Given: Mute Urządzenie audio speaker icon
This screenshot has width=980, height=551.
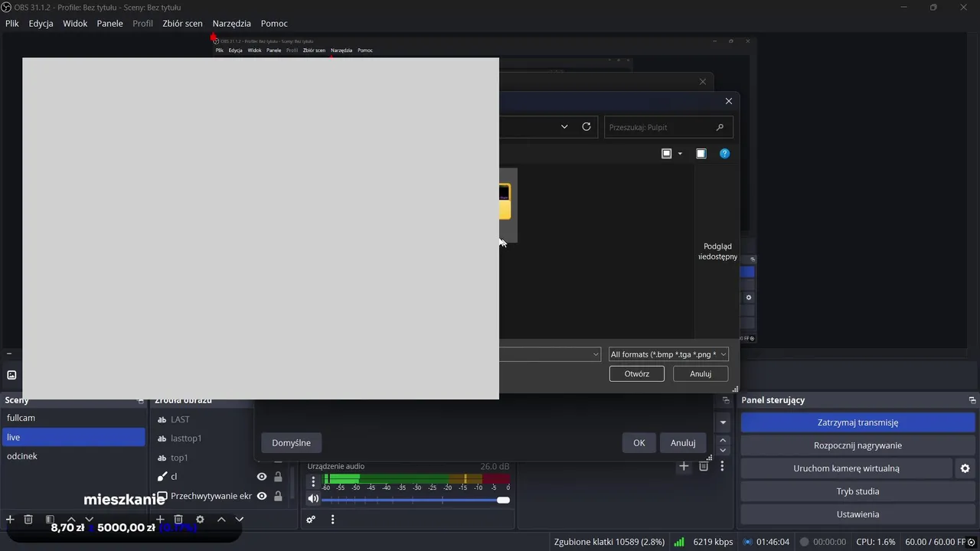Looking at the screenshot, I should coord(313,499).
